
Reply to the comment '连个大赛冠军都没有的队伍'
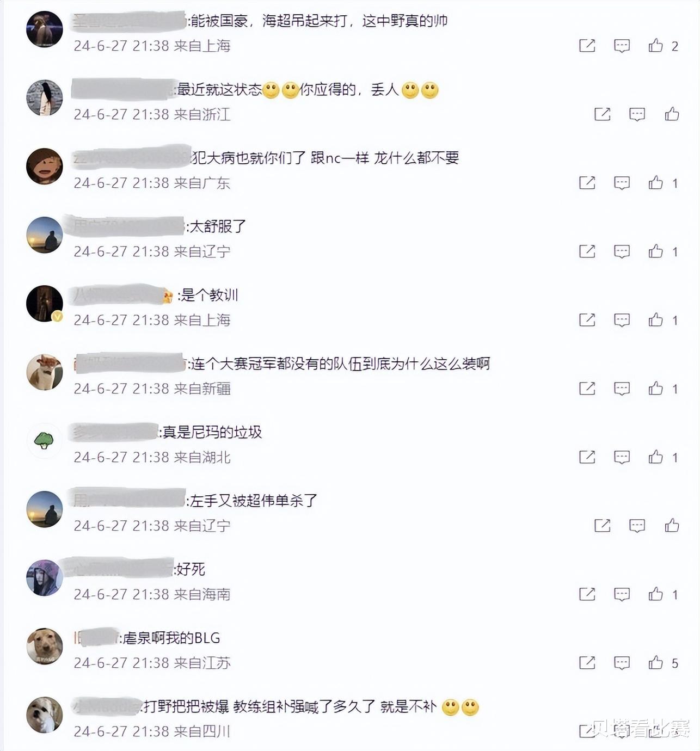click(x=622, y=389)
